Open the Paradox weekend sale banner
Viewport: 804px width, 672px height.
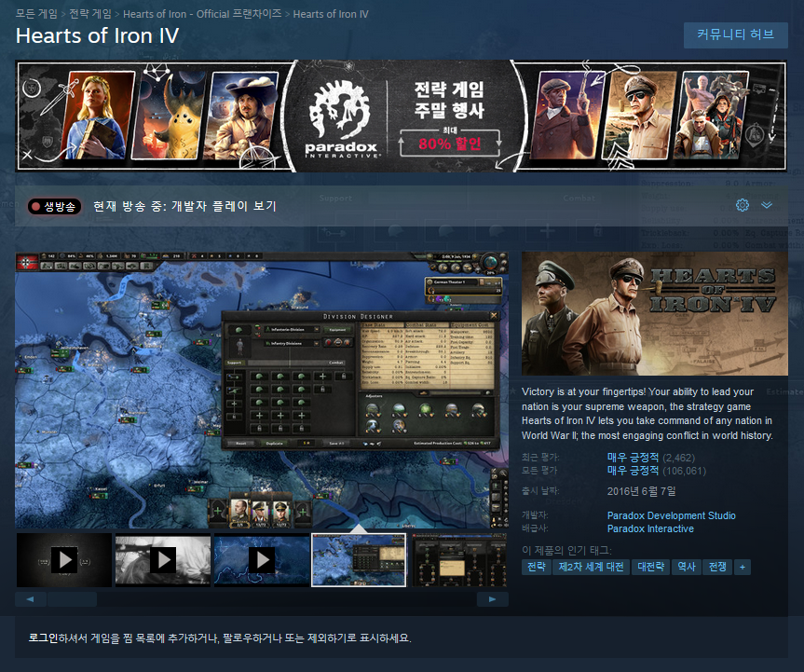(401, 116)
